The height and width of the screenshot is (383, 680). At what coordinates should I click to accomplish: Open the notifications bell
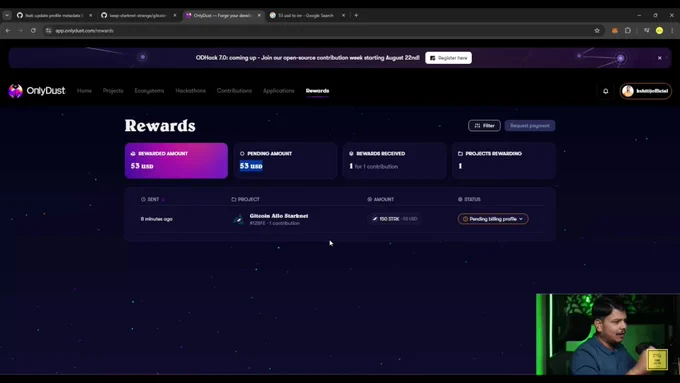pyautogui.click(x=605, y=91)
